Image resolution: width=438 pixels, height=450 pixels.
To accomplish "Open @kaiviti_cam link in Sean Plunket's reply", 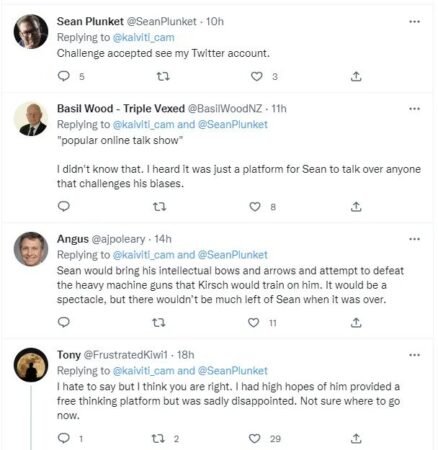I will [144, 37].
